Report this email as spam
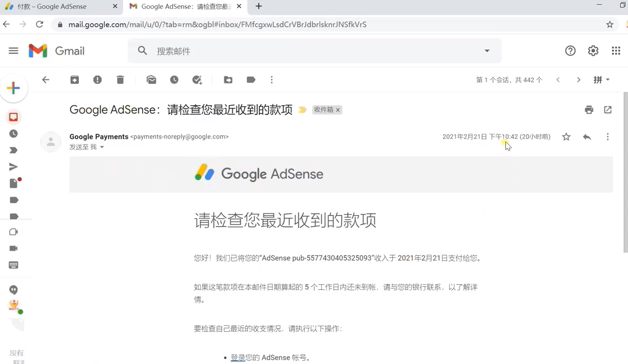Image resolution: width=628 pixels, height=364 pixels. pyautogui.click(x=97, y=80)
